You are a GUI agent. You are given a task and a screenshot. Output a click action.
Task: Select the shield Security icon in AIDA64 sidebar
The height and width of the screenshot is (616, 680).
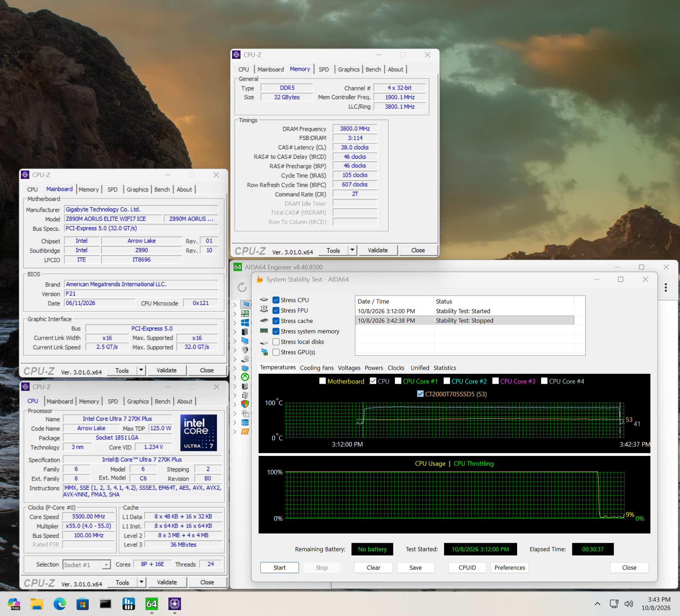(245, 404)
